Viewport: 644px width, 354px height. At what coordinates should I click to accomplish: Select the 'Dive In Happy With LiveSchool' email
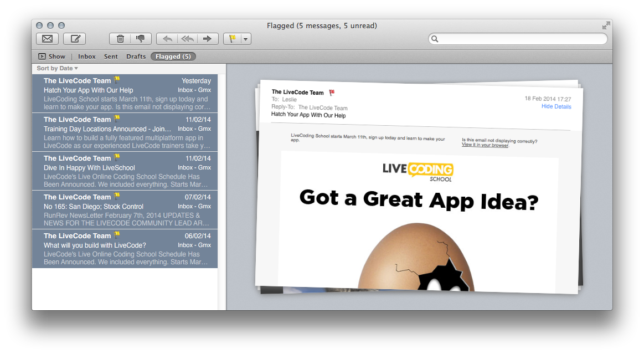125,171
